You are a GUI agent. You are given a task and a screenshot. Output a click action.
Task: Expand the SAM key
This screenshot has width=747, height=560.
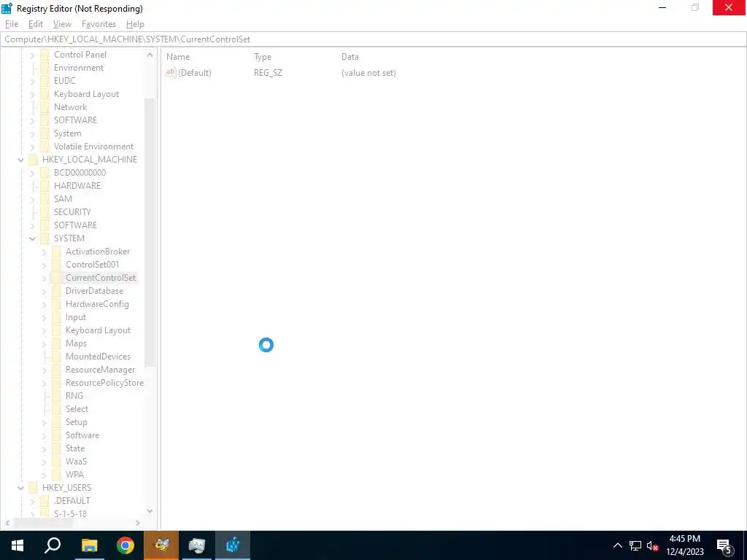32,200
